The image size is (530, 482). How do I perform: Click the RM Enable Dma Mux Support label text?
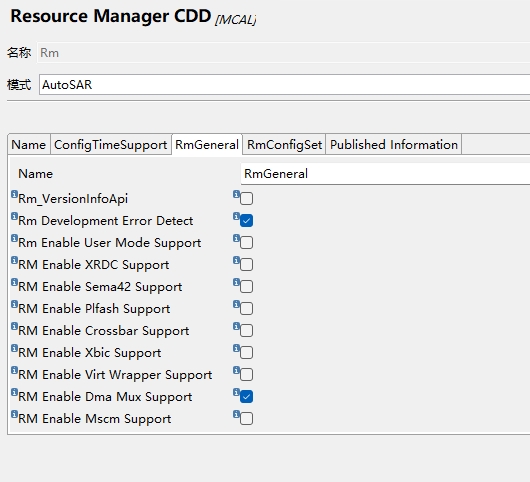(105, 397)
